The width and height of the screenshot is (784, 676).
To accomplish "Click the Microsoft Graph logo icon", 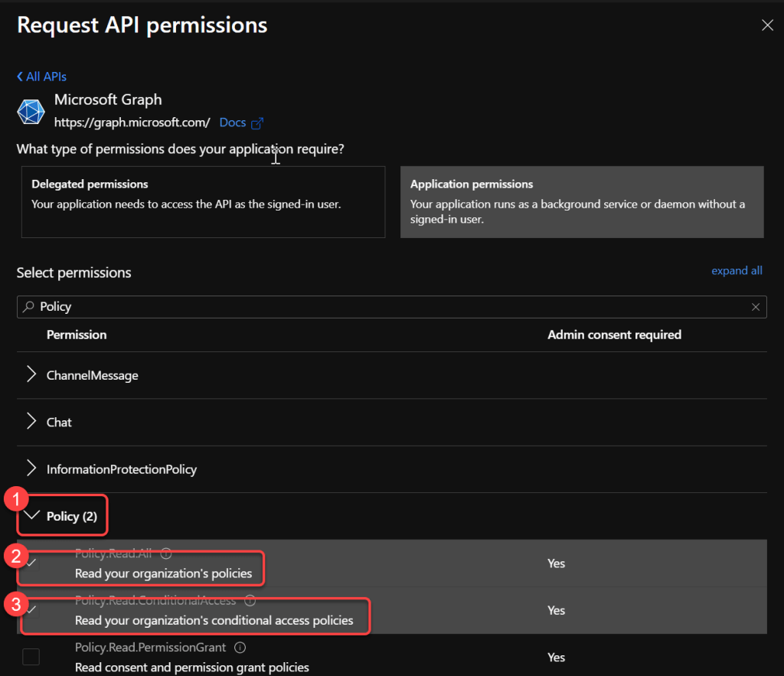I will point(31,112).
